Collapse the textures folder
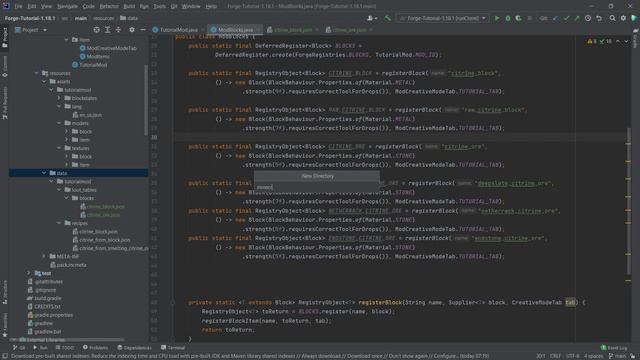This screenshot has width=640, height=360. (x=59, y=148)
